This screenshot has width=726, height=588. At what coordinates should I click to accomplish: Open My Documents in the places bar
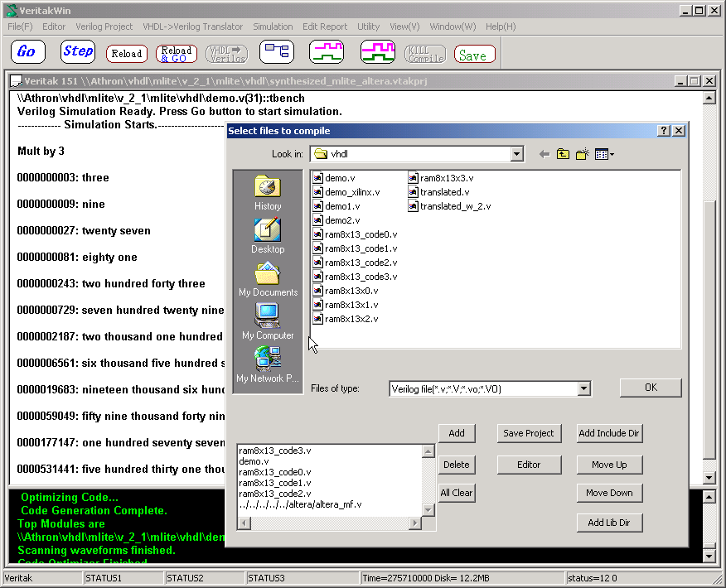(x=268, y=279)
